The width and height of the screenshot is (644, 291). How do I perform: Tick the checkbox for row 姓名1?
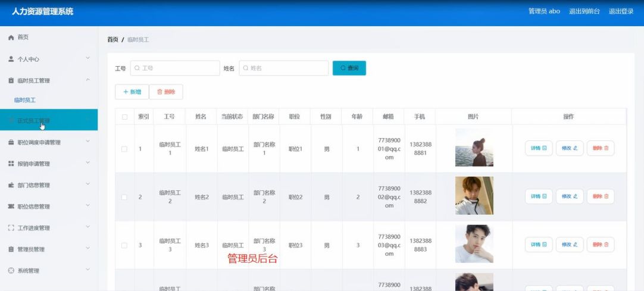[124, 149]
